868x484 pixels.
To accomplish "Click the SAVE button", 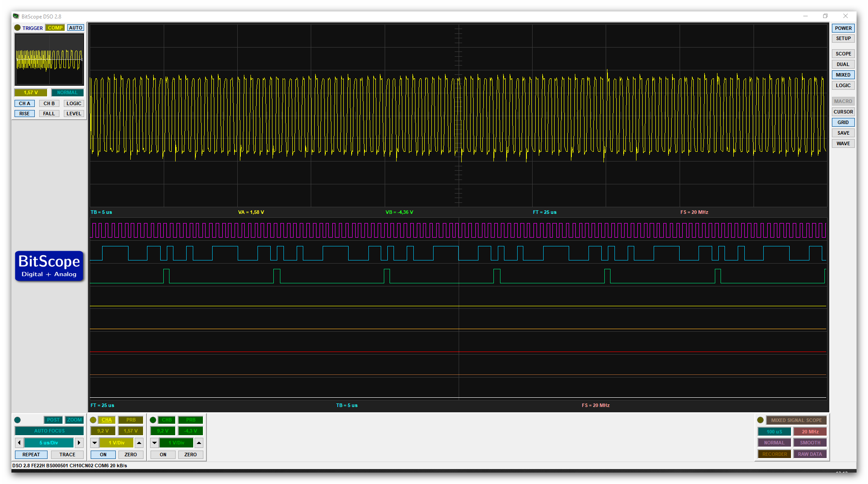I will click(x=843, y=133).
